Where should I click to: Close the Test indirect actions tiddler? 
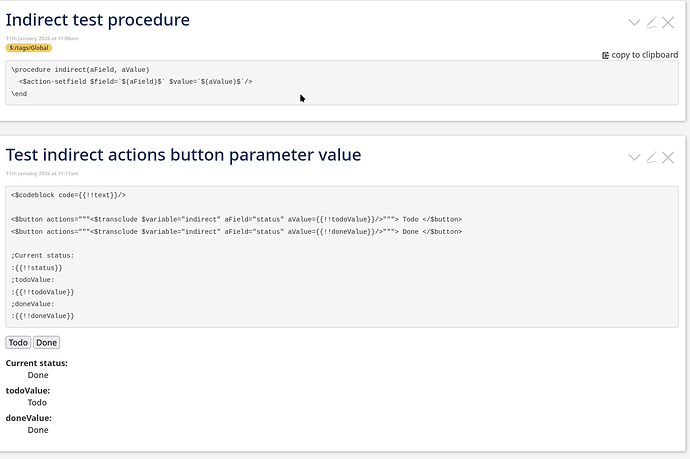pos(668,157)
